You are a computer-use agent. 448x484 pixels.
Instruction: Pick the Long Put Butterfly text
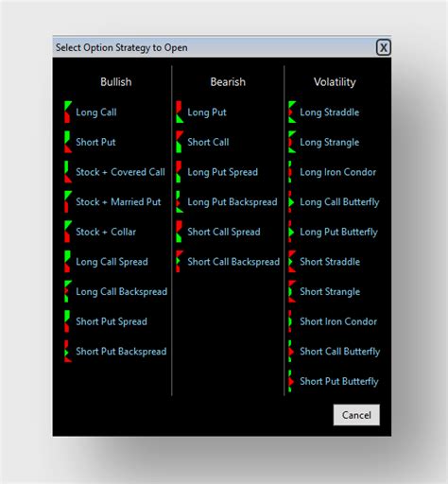click(338, 233)
